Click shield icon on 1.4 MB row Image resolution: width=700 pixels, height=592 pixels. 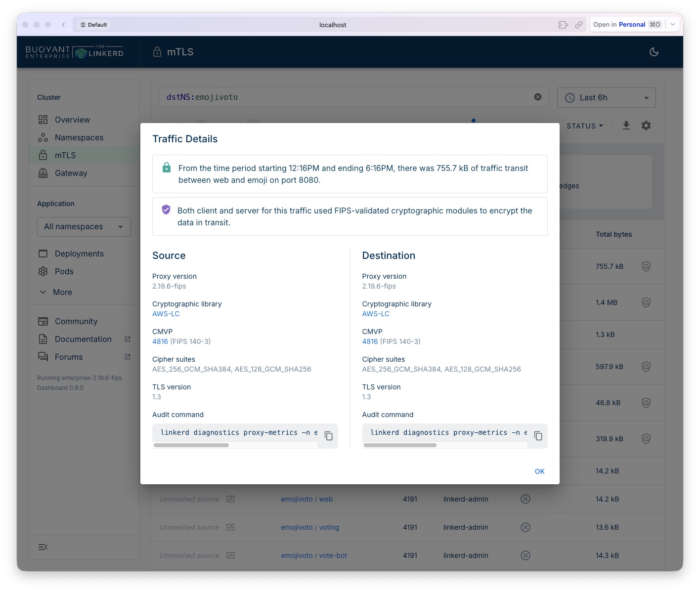(x=646, y=302)
